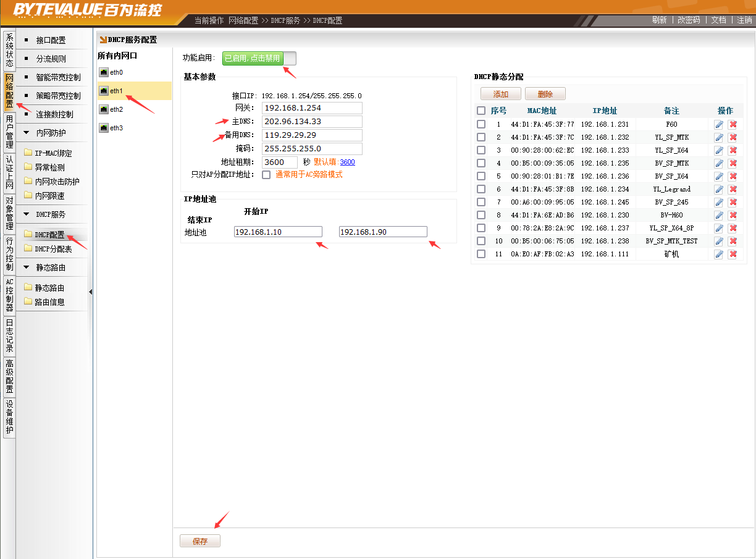
Task: Click the 保存 button
Action: (199, 541)
